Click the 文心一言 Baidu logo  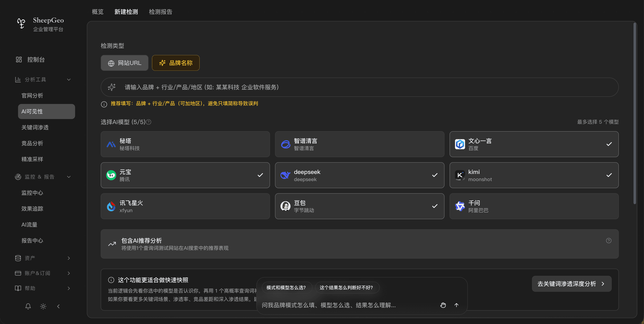[x=460, y=144]
